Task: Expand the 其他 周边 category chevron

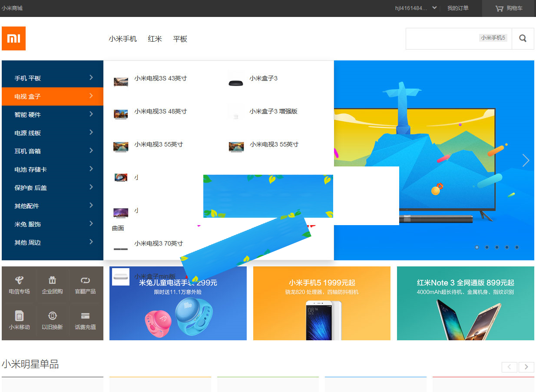Action: (x=91, y=242)
